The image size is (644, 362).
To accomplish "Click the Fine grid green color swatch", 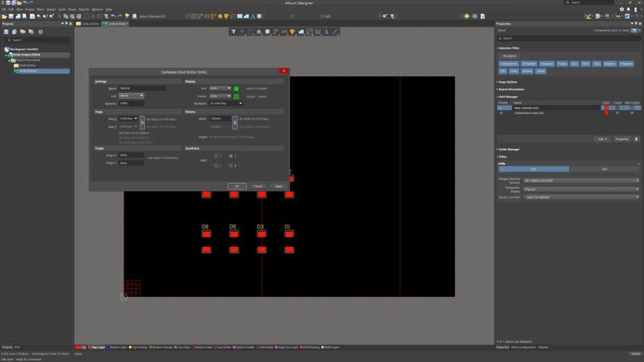I will tap(236, 88).
